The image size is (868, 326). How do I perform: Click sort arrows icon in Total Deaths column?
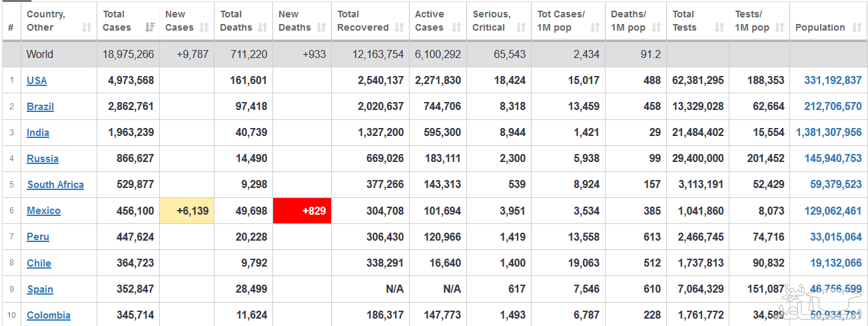point(262,27)
